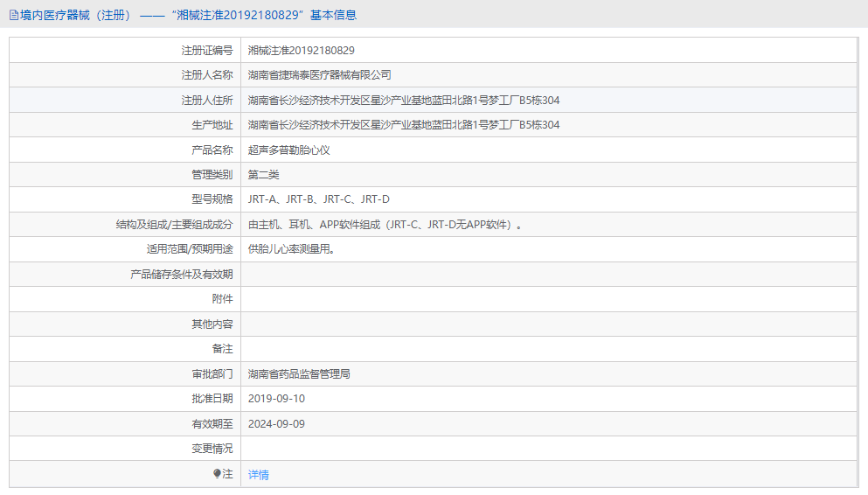This screenshot has height=495, width=868.
Task: Open the 详情 link
Action: (259, 475)
